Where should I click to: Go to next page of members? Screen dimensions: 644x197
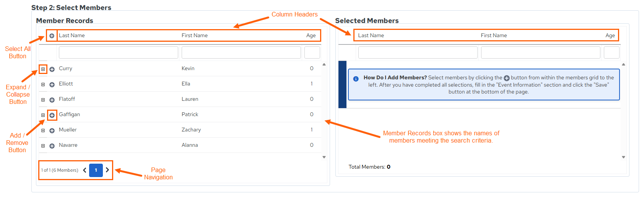pos(107,170)
